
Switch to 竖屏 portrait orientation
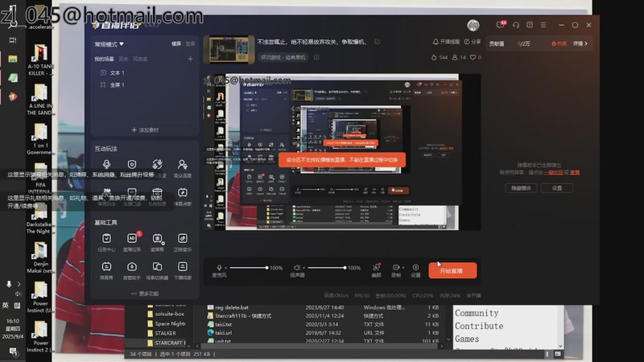pos(190,43)
